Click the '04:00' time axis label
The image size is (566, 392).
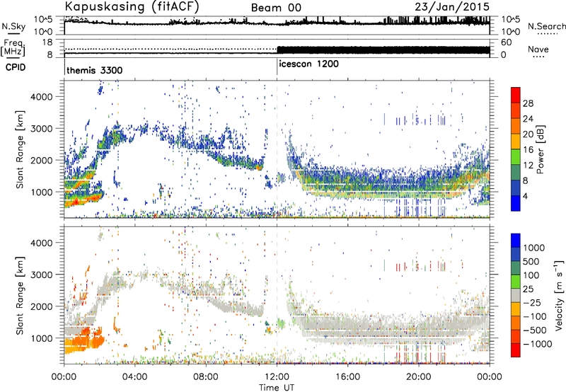tap(134, 377)
